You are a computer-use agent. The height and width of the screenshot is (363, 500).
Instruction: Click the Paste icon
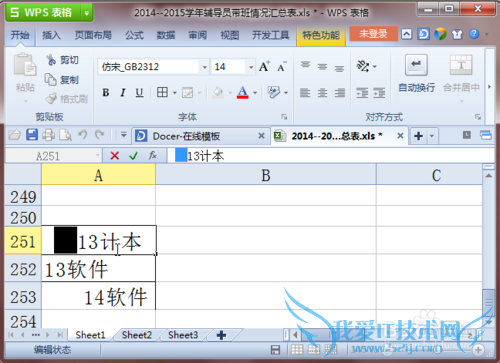click(25, 65)
